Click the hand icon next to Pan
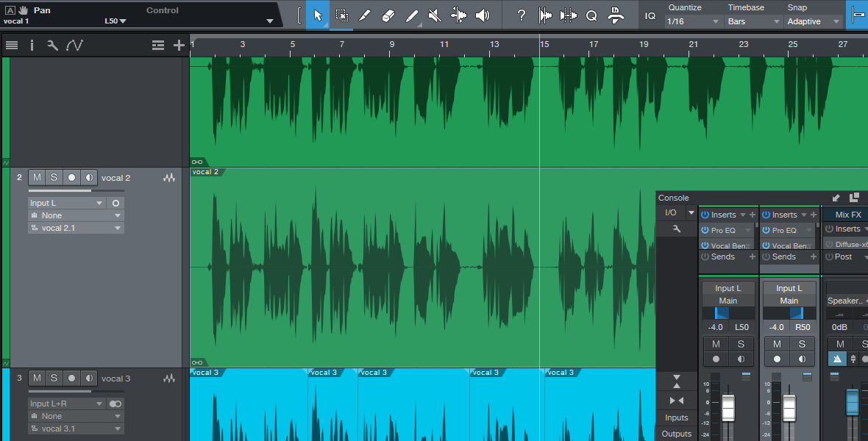This screenshot has height=441, width=868. (x=24, y=10)
